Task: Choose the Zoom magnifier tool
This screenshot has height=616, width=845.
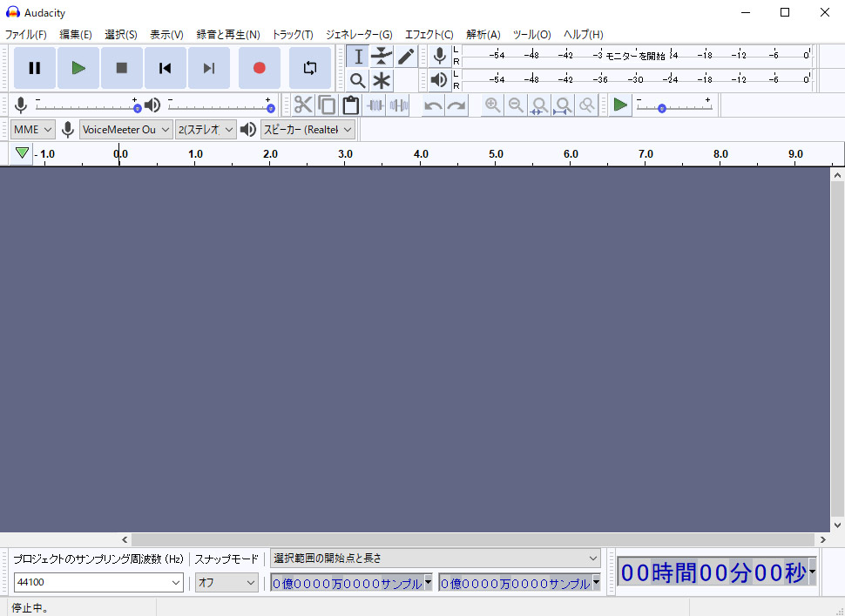Action: [x=357, y=81]
